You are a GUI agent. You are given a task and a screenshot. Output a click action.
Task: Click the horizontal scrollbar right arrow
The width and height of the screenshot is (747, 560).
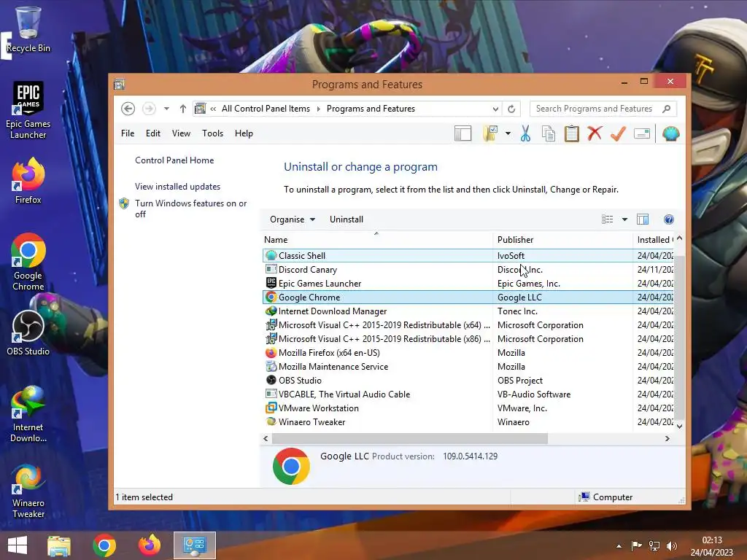coord(667,438)
